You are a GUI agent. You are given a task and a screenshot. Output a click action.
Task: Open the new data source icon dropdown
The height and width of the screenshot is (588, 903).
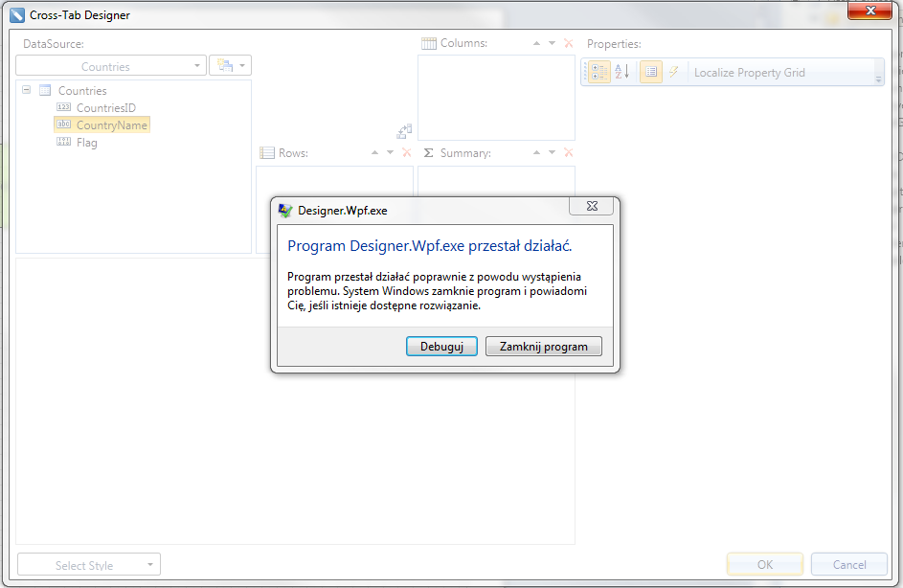pyautogui.click(x=231, y=66)
